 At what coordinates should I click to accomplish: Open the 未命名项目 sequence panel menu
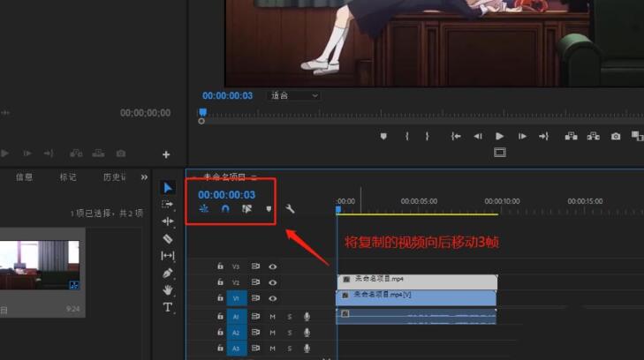(254, 177)
